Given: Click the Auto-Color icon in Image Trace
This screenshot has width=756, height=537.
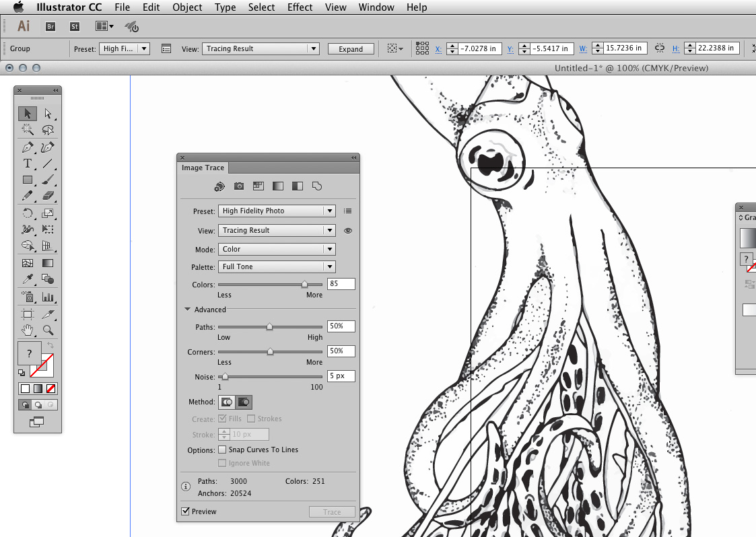Looking at the screenshot, I should click(x=219, y=186).
